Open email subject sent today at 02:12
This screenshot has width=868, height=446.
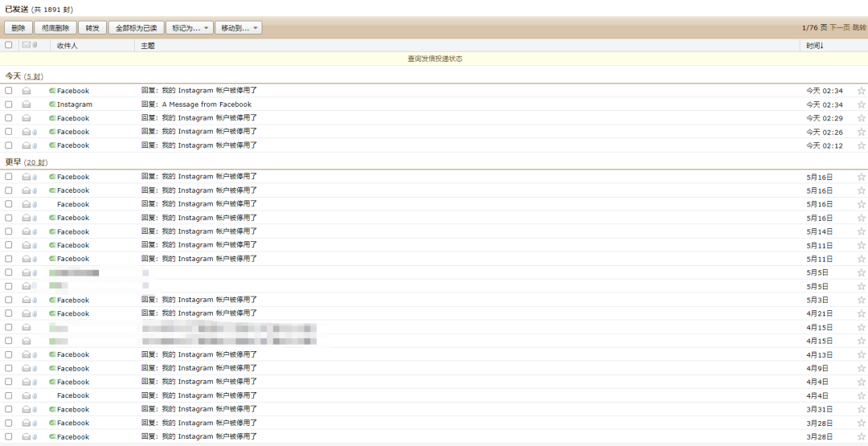click(199, 145)
